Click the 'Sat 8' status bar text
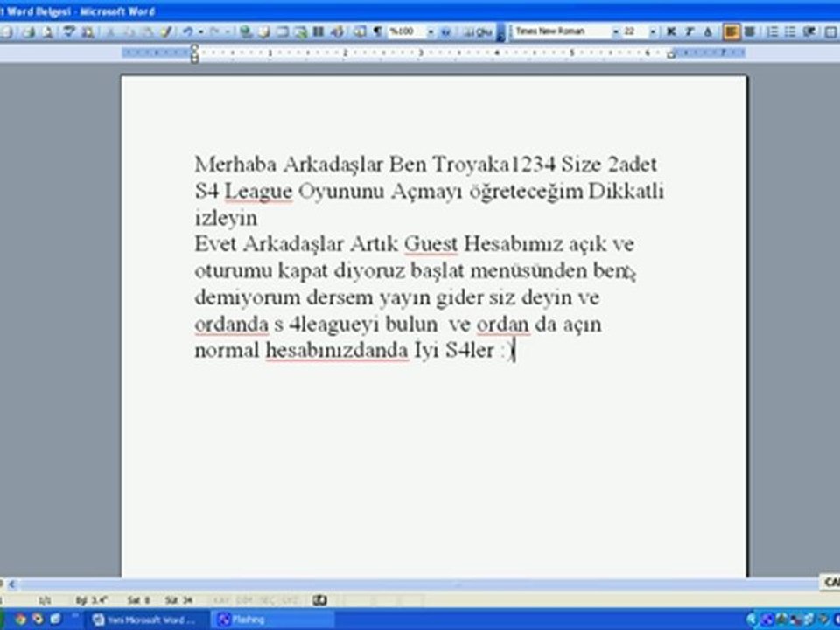Screen dimensions: 840x630 pos(139,600)
